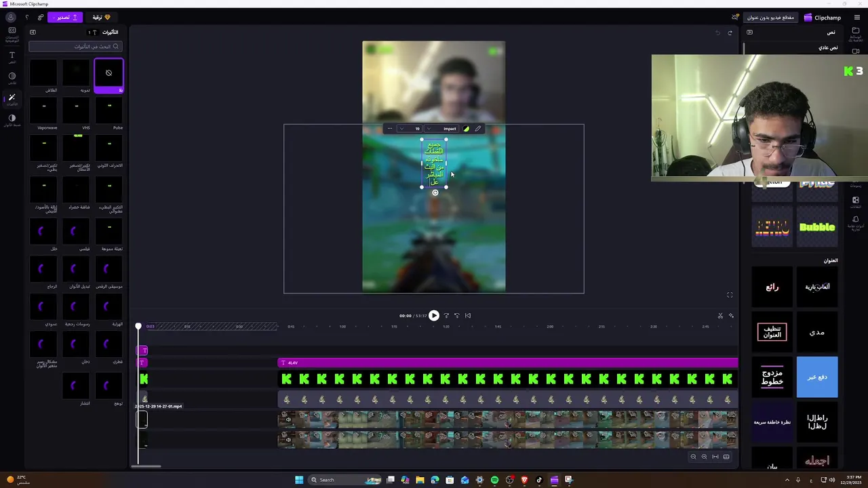Click the purple Export button
The height and width of the screenshot is (488, 868).
(66, 17)
